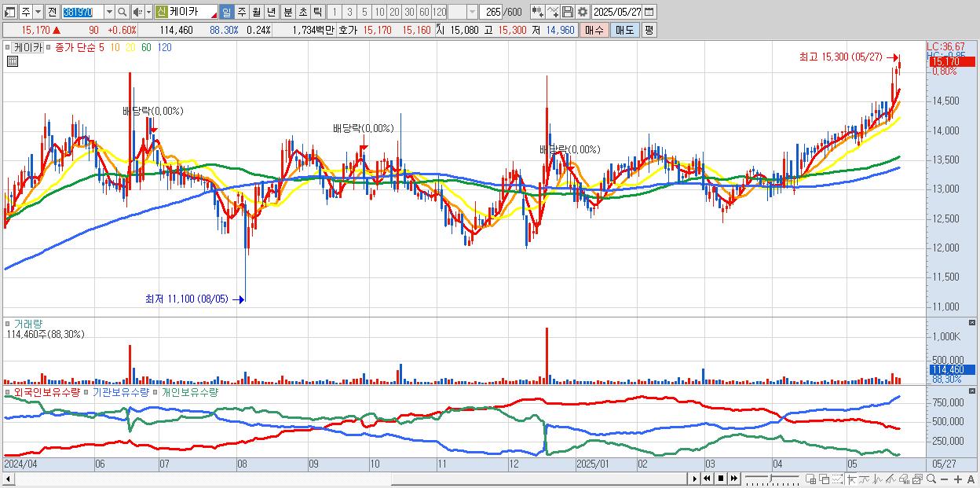The height and width of the screenshot is (488, 980).
Task: Click the 평 button
Action: (649, 30)
